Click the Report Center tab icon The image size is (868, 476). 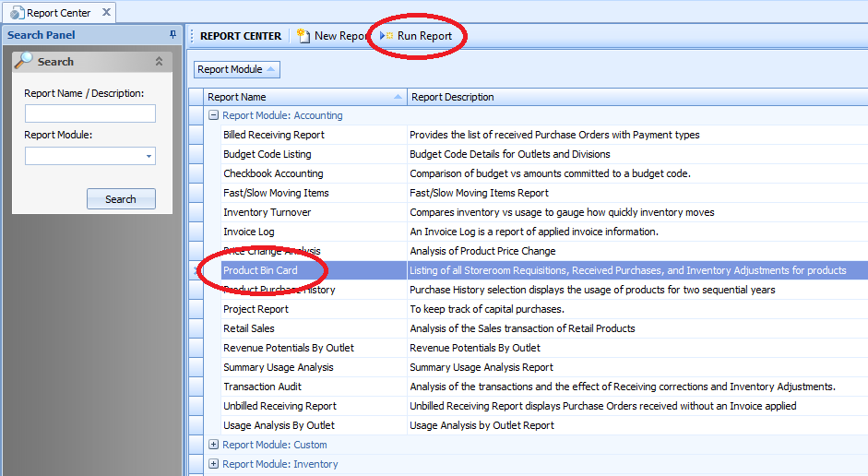tap(17, 13)
